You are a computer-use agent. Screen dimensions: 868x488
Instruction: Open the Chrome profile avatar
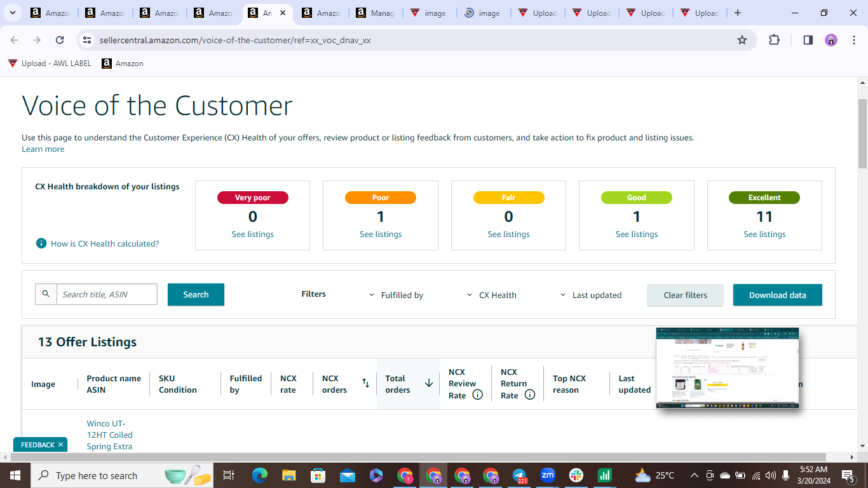[831, 40]
